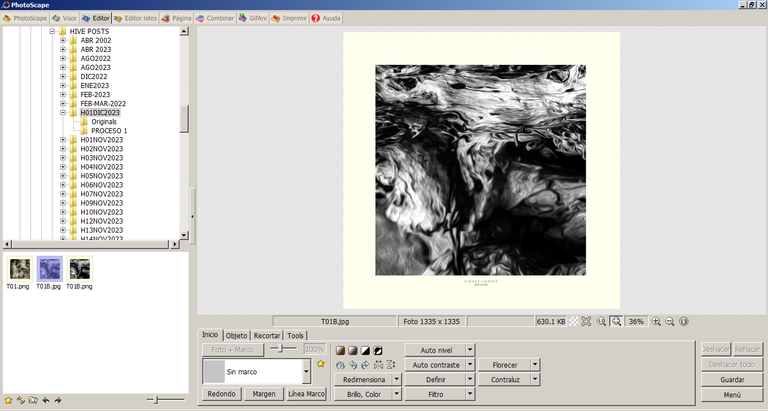Collapse the H01DIC2023 folder node
Image resolution: width=768 pixels, height=411 pixels.
[63, 113]
